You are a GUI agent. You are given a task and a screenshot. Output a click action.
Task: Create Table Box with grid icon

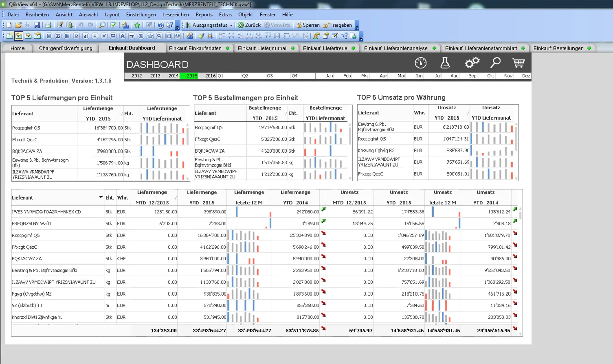[x=67, y=36]
